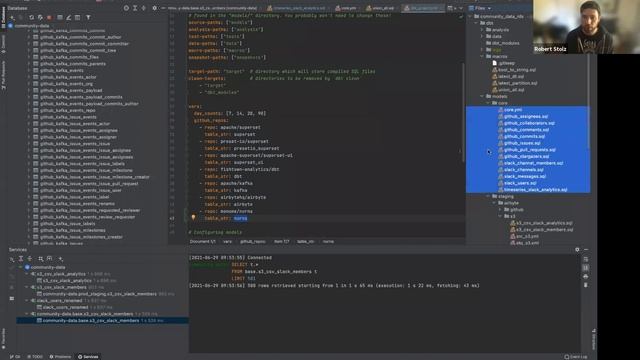Open the Git tool window tab
Screen dimensions: 640x360
point(15,357)
